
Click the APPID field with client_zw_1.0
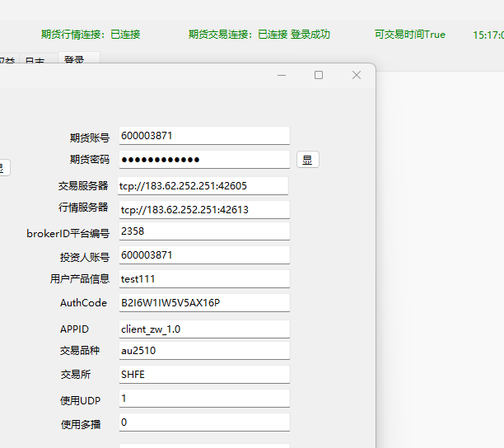click(x=204, y=329)
